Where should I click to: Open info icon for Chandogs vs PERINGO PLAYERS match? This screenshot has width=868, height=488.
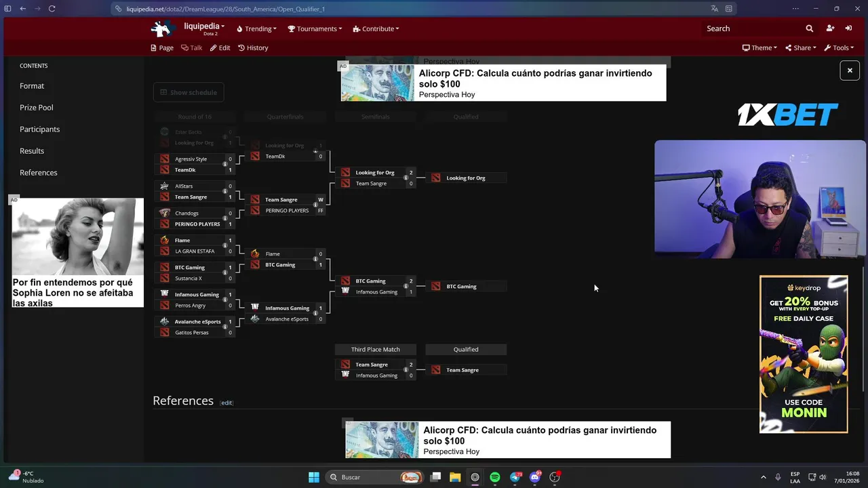point(225,219)
